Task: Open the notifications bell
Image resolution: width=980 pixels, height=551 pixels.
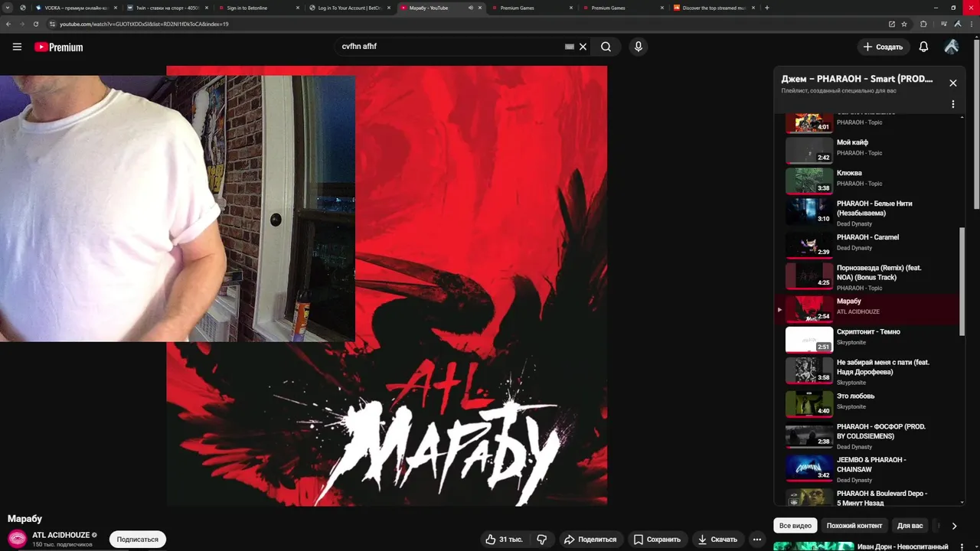Action: [x=923, y=47]
